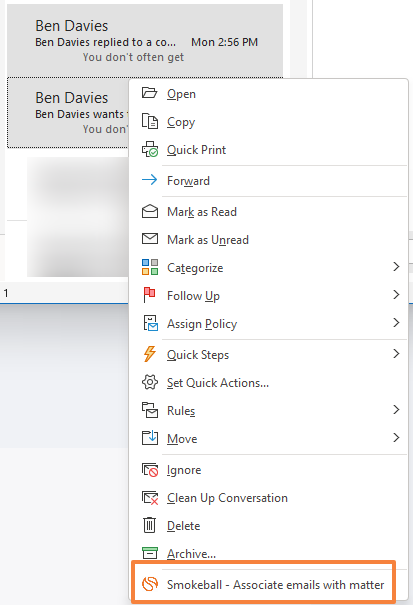
Task: Expand the Move submenu arrow
Action: tap(396, 438)
